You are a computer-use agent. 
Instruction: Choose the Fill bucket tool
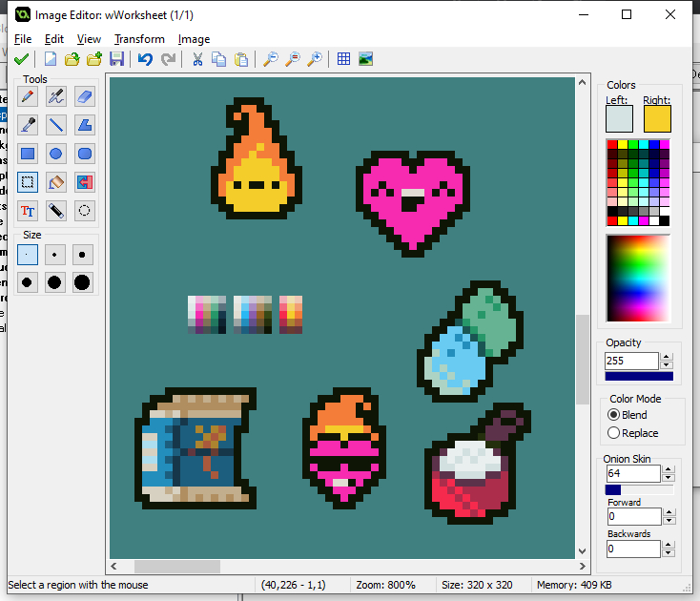point(56,181)
